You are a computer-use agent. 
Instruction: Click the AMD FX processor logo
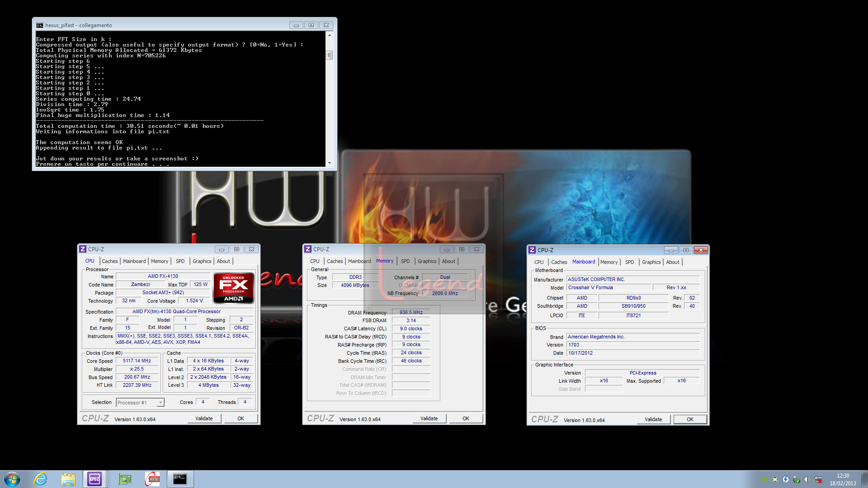(x=233, y=288)
